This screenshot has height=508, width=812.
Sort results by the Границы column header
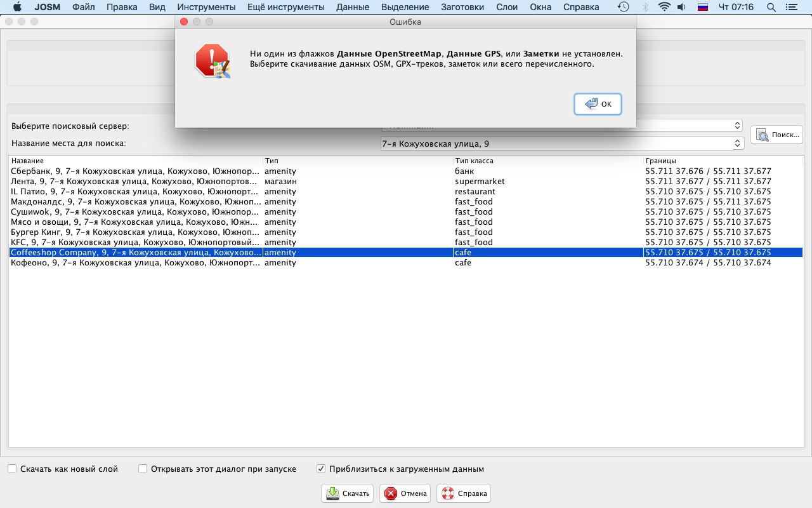(723, 161)
